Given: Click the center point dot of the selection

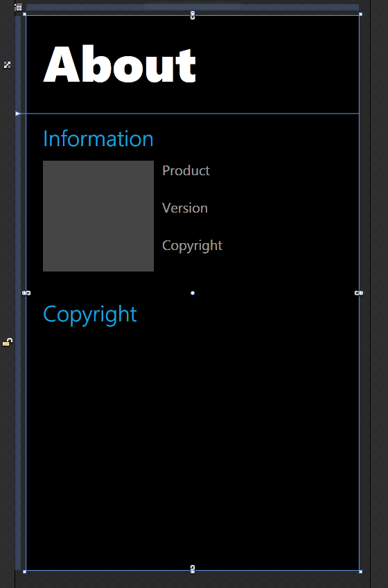Looking at the screenshot, I should [193, 293].
